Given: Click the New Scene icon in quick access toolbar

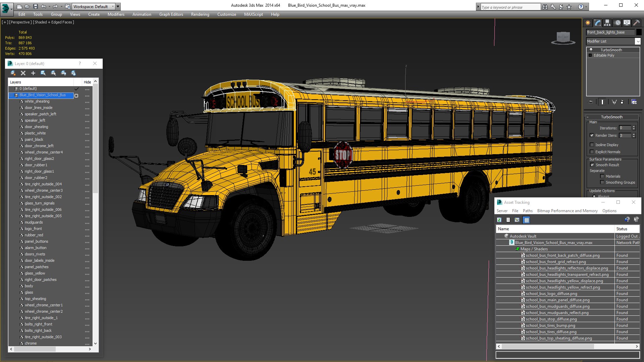Looking at the screenshot, I should [x=19, y=6].
